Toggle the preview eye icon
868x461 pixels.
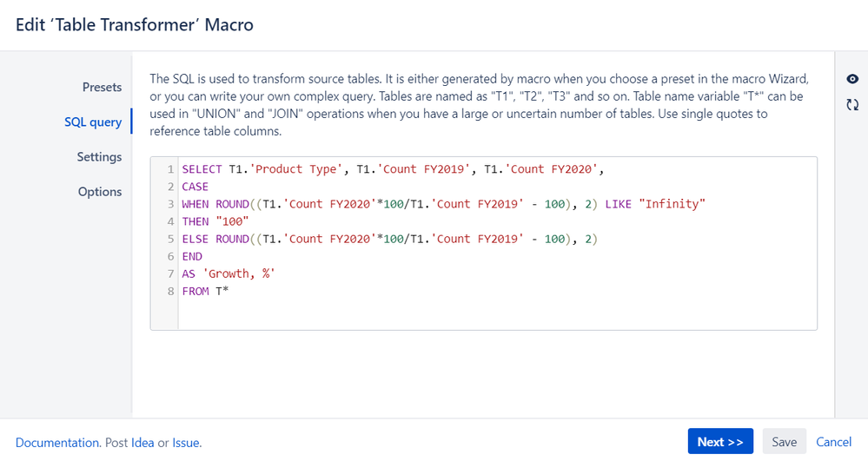click(852, 79)
